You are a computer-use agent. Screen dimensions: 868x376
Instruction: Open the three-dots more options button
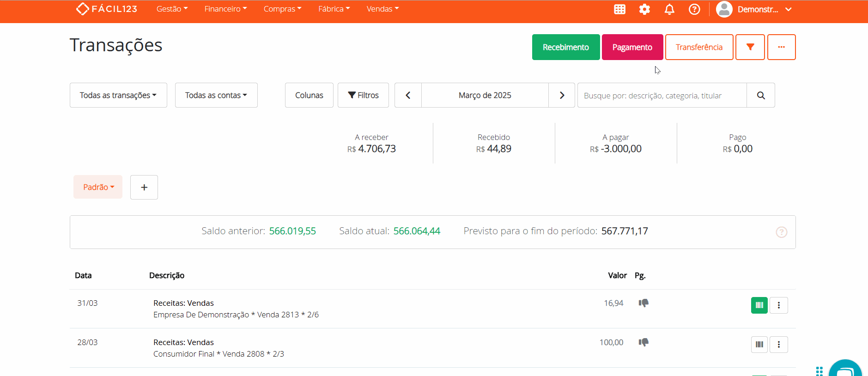point(781,47)
